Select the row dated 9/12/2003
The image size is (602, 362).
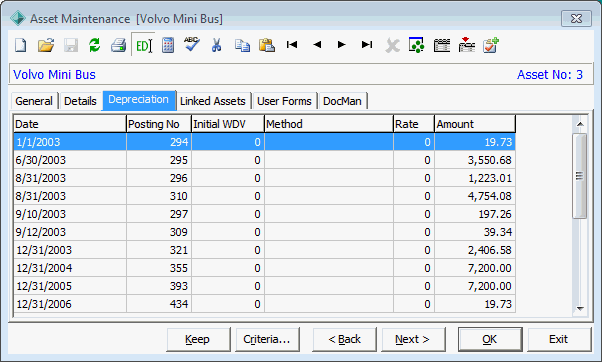pos(264,232)
